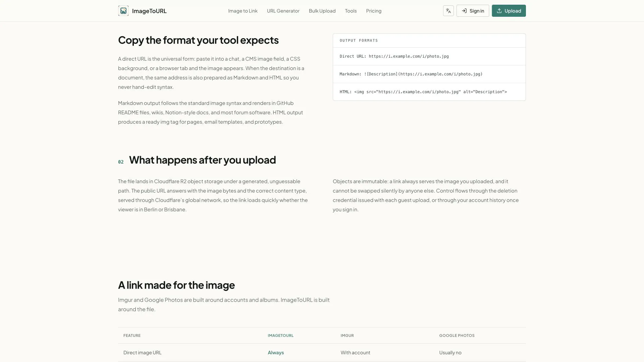Image resolution: width=644 pixels, height=362 pixels.
Task: Click the 'Imgur and Google Photos' intro text
Action: point(224,304)
